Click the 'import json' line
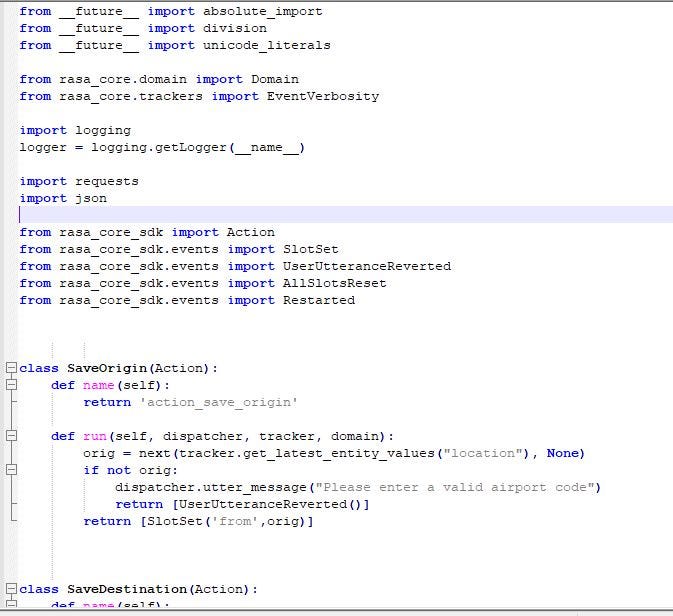Screen dimensions: 673x616 63,199
